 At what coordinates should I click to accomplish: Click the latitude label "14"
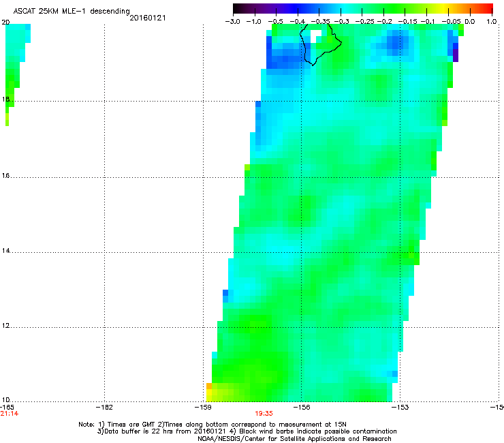[5, 250]
